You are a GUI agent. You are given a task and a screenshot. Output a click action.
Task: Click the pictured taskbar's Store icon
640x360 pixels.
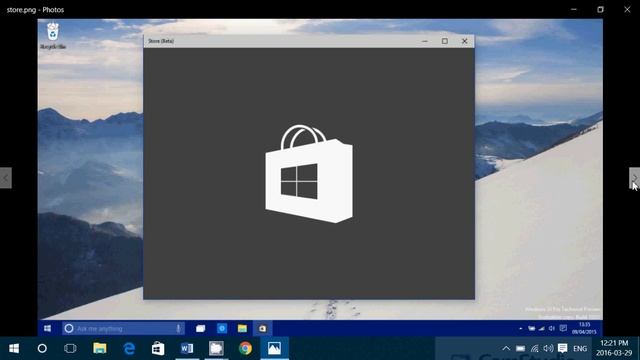(x=262, y=328)
